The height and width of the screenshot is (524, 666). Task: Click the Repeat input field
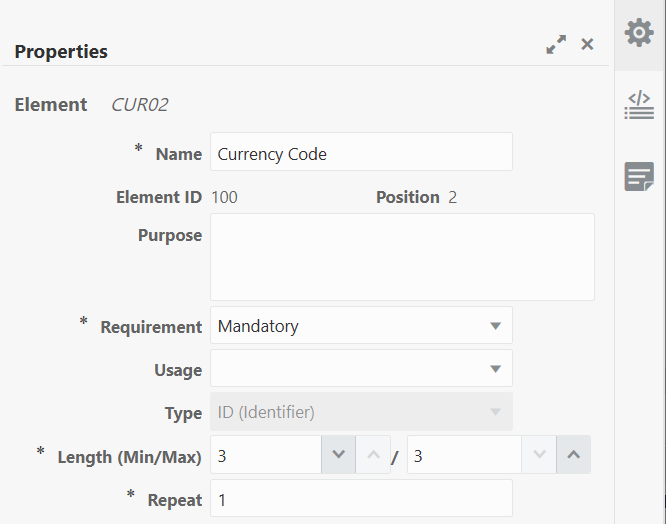click(361, 499)
